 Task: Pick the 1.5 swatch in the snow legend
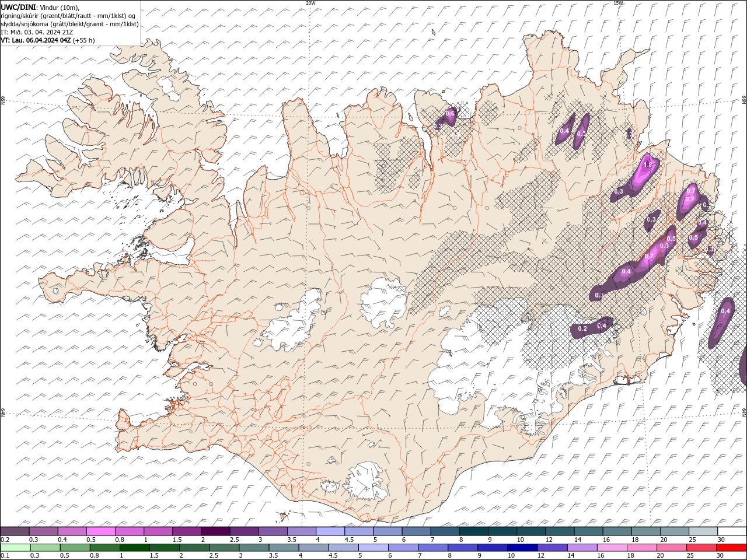[186, 531]
